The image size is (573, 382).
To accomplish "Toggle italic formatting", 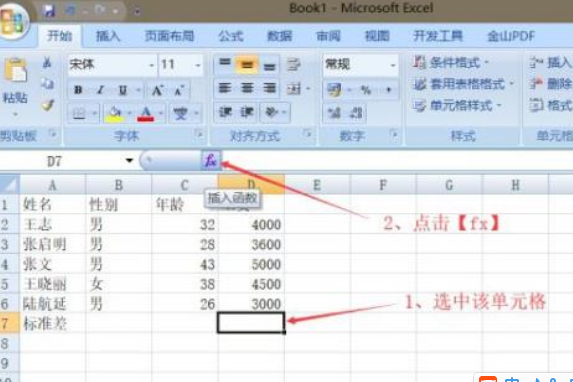I will point(100,90).
